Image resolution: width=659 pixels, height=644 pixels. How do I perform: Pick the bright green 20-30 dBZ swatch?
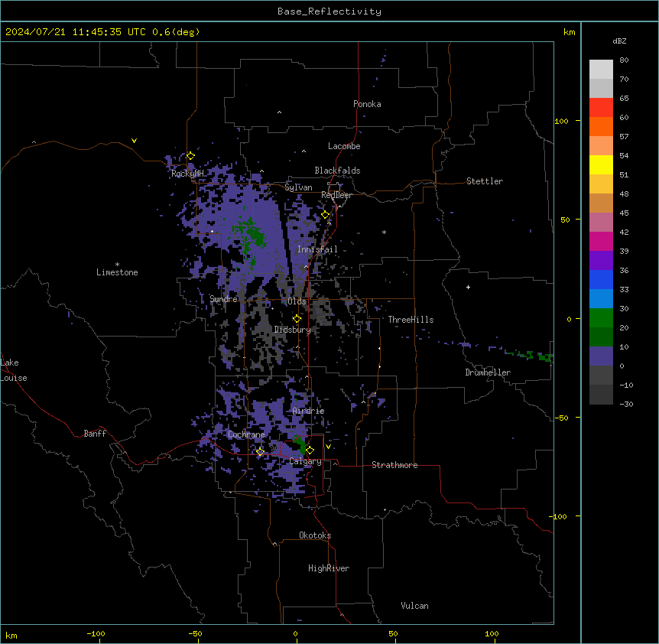601,318
